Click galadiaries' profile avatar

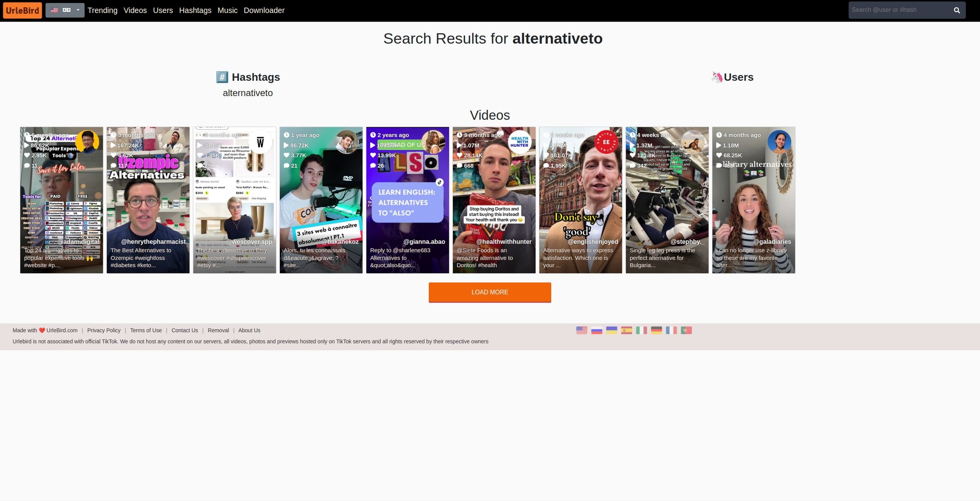point(780,142)
